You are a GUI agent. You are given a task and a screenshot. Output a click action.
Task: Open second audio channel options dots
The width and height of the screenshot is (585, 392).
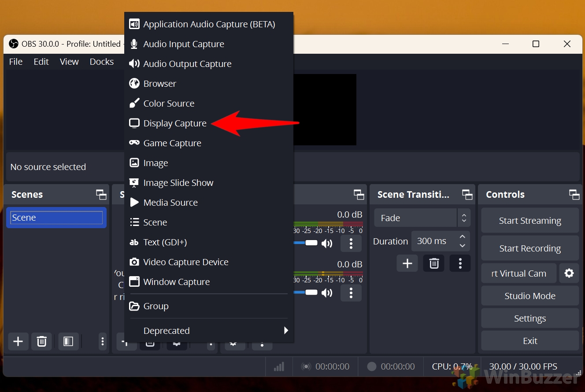[x=351, y=293]
